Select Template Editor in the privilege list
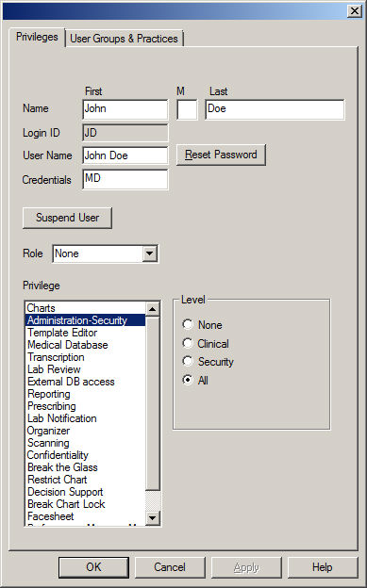The image size is (367, 588). point(85,333)
